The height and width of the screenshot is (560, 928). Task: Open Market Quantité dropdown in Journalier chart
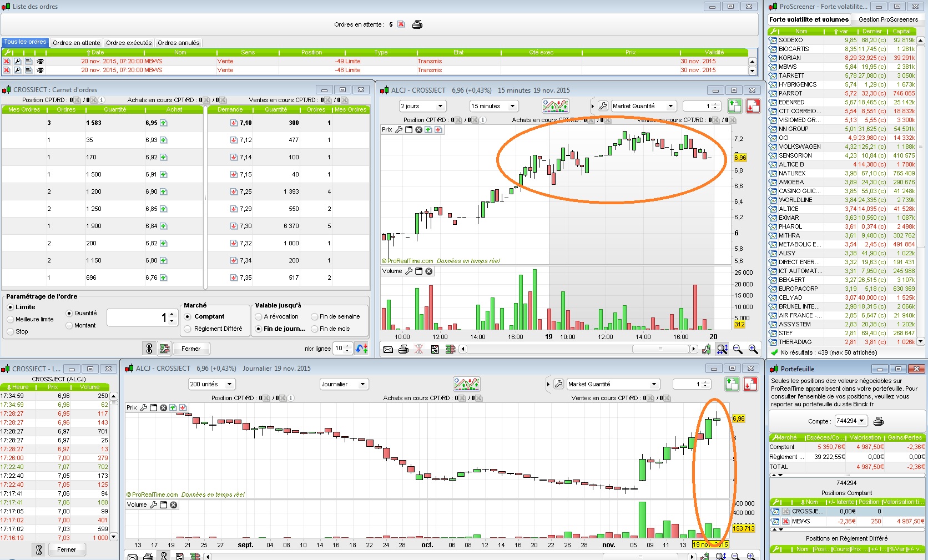614,384
